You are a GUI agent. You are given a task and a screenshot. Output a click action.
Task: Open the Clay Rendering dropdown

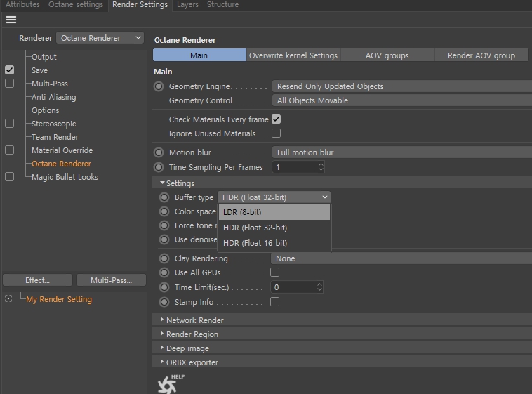(x=401, y=258)
